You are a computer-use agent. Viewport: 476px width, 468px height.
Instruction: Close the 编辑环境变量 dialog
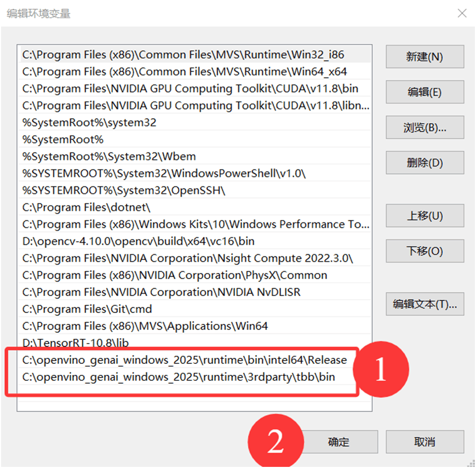462,13
